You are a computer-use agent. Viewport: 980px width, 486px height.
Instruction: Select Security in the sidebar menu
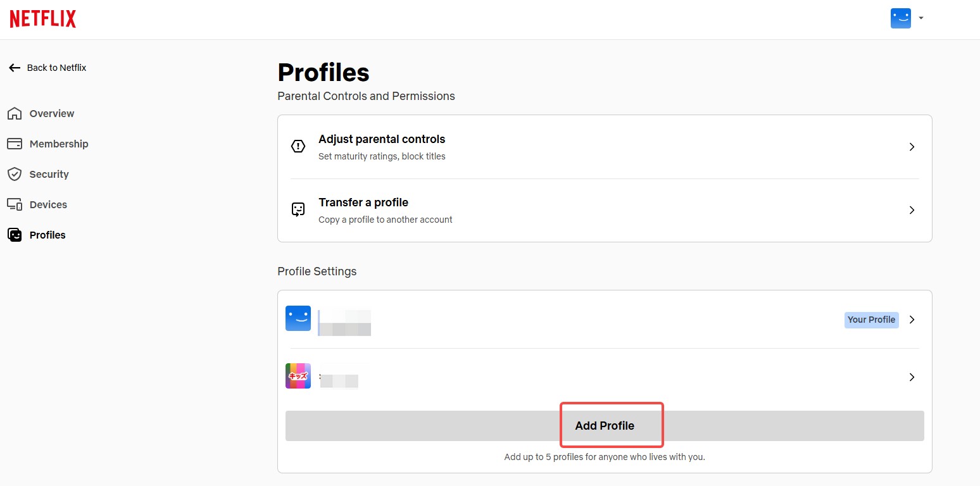49,174
